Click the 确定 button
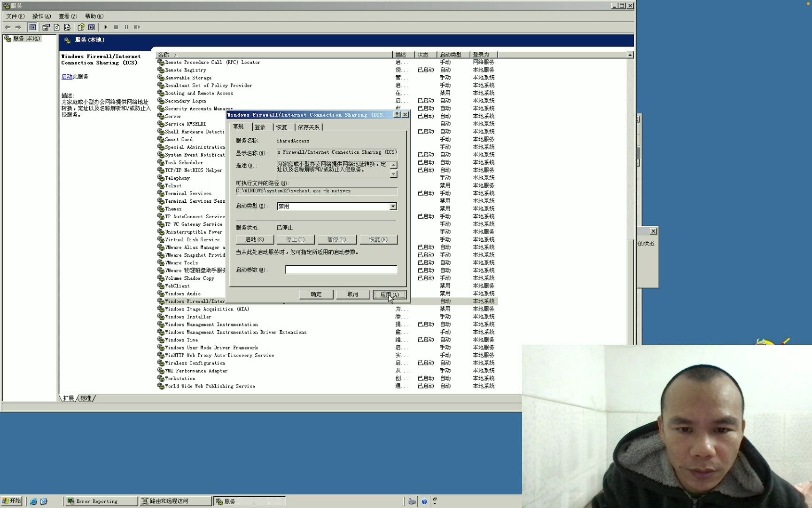The height and width of the screenshot is (508, 812). point(316,295)
